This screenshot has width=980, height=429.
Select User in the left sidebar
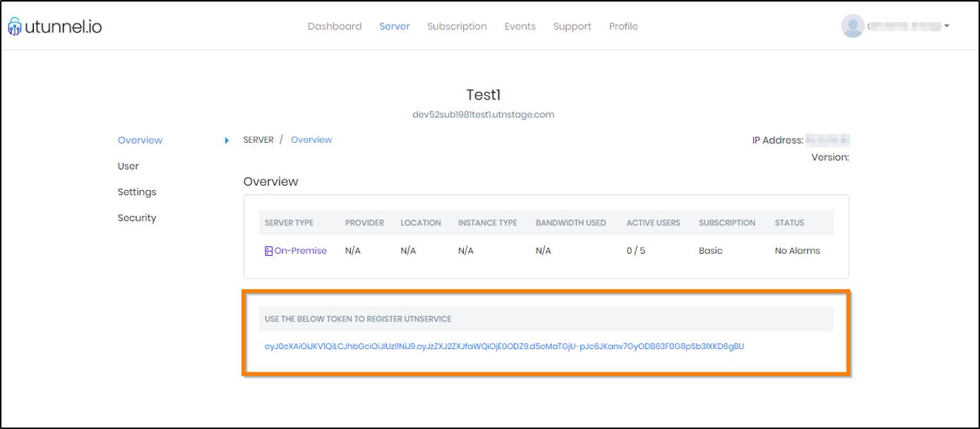pos(128,166)
